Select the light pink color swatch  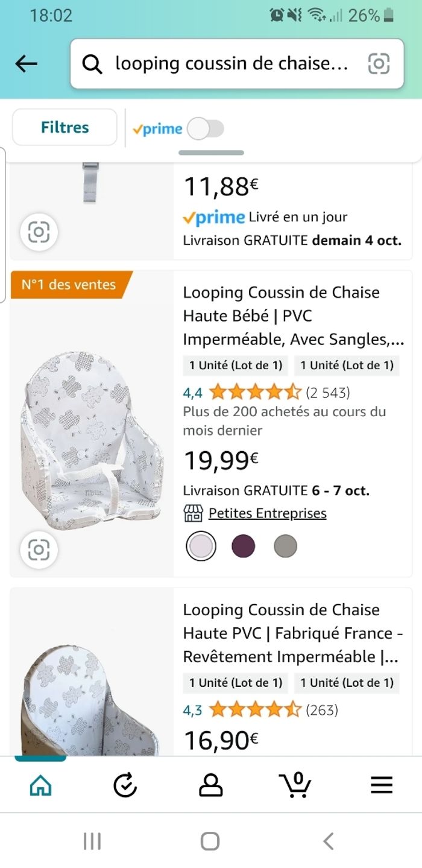point(201,546)
